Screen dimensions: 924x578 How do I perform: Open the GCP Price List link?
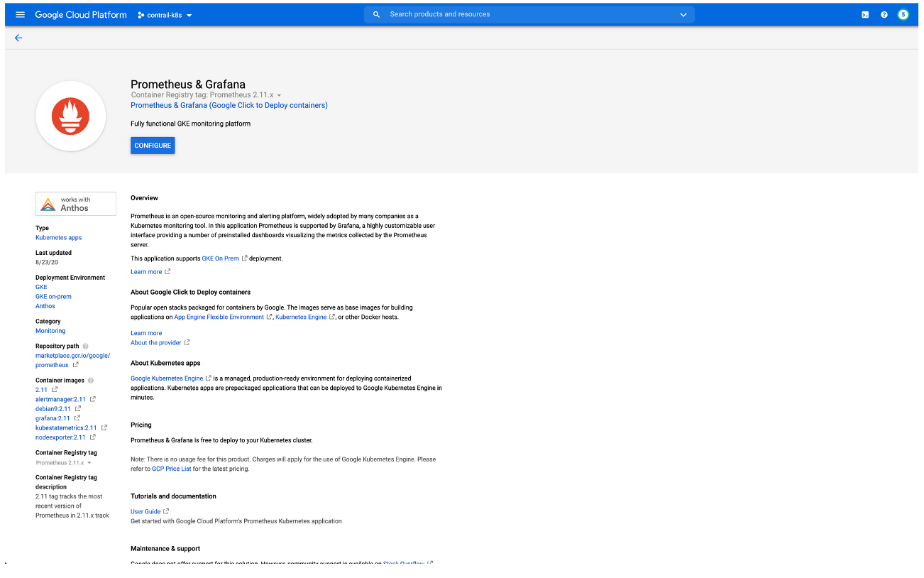(172, 469)
